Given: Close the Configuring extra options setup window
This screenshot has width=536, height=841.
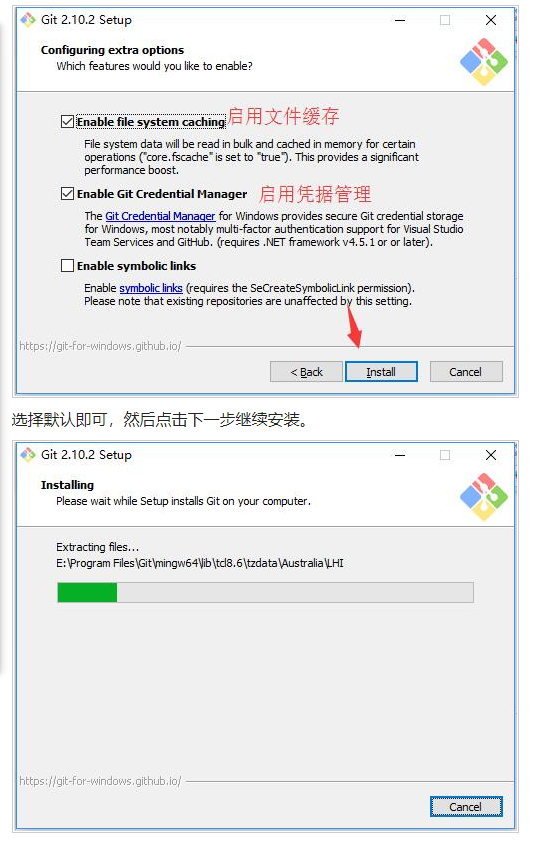Looking at the screenshot, I should pyautogui.click(x=490, y=20).
